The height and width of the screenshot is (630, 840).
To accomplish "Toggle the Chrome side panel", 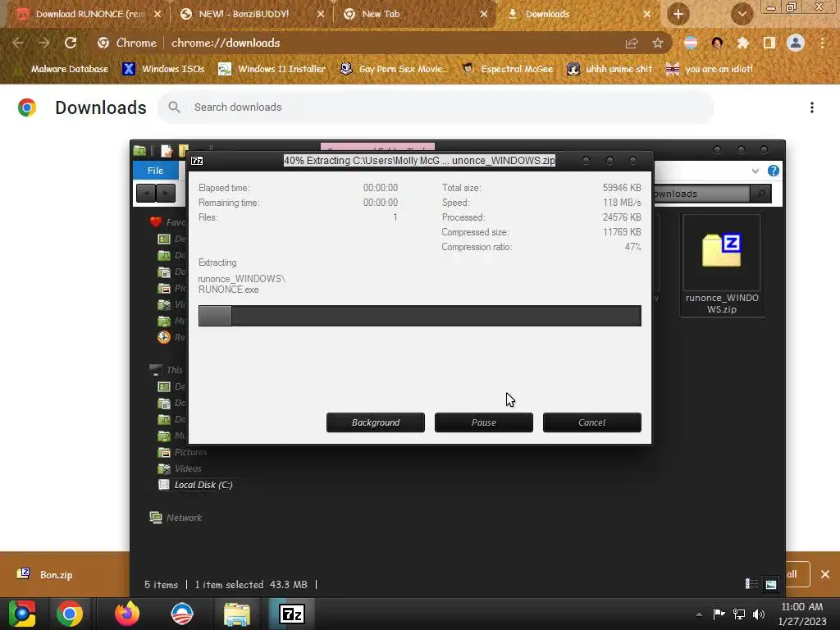I will (769, 43).
